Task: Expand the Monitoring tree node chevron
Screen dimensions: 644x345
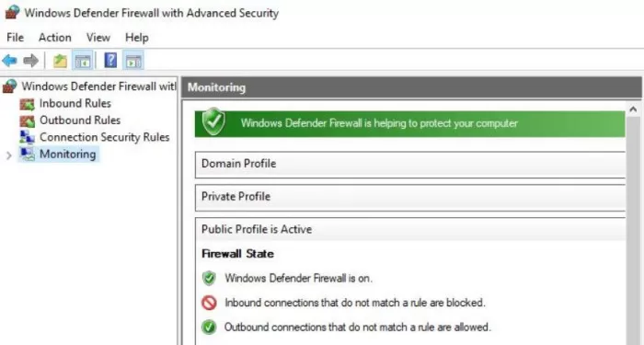Action: pos(9,155)
